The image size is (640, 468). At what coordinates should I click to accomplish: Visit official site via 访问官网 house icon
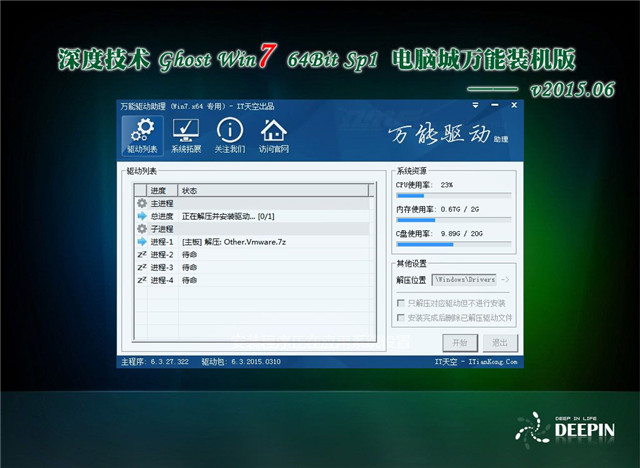[x=273, y=136]
